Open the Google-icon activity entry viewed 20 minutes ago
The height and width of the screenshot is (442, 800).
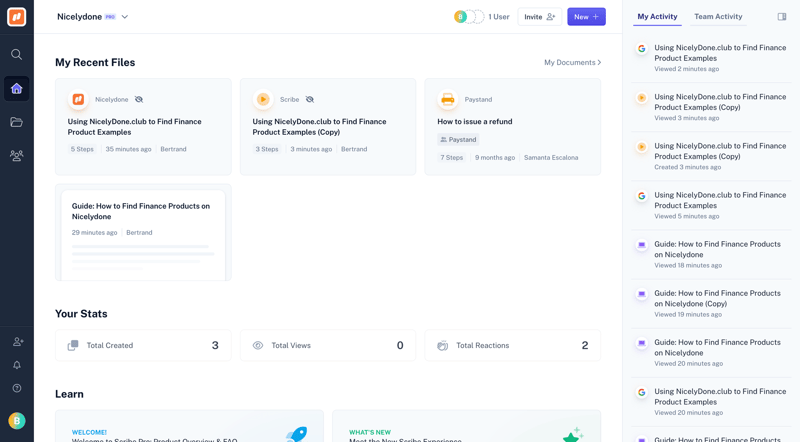pyautogui.click(x=711, y=402)
